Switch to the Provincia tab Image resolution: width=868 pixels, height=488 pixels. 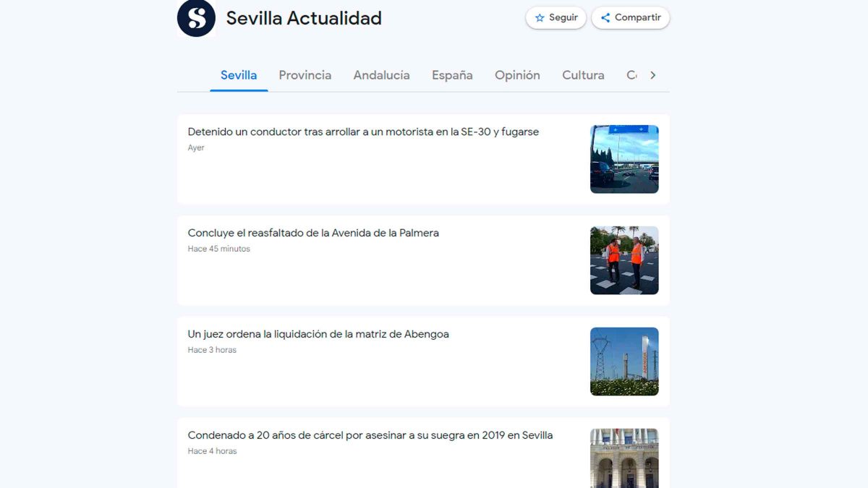point(305,75)
